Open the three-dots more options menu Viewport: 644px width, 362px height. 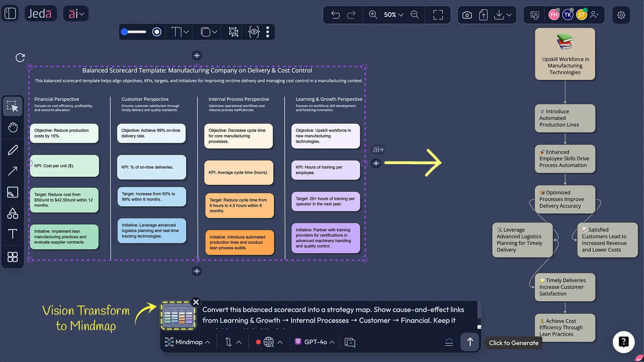coord(267,32)
